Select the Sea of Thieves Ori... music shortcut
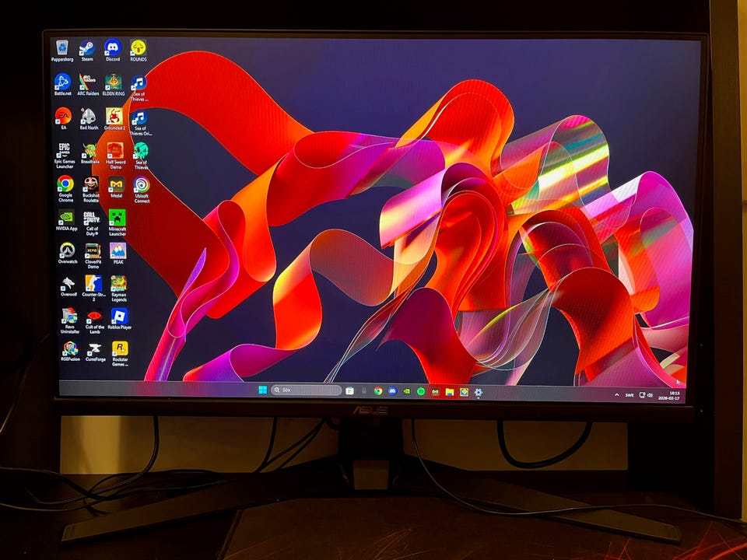Viewport: 747px width, 560px height. [x=140, y=123]
